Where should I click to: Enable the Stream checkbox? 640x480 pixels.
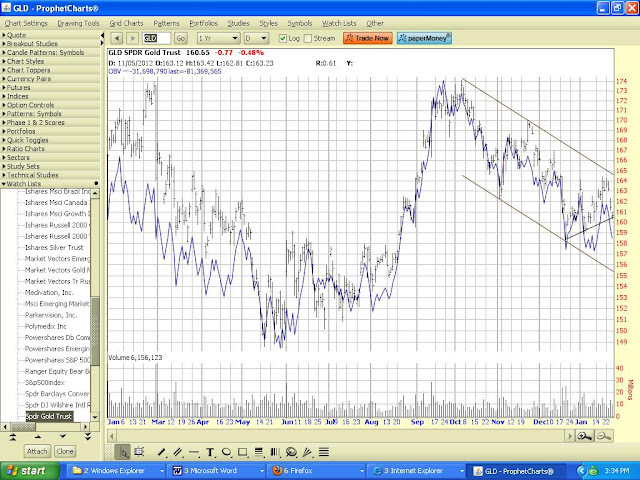point(308,38)
